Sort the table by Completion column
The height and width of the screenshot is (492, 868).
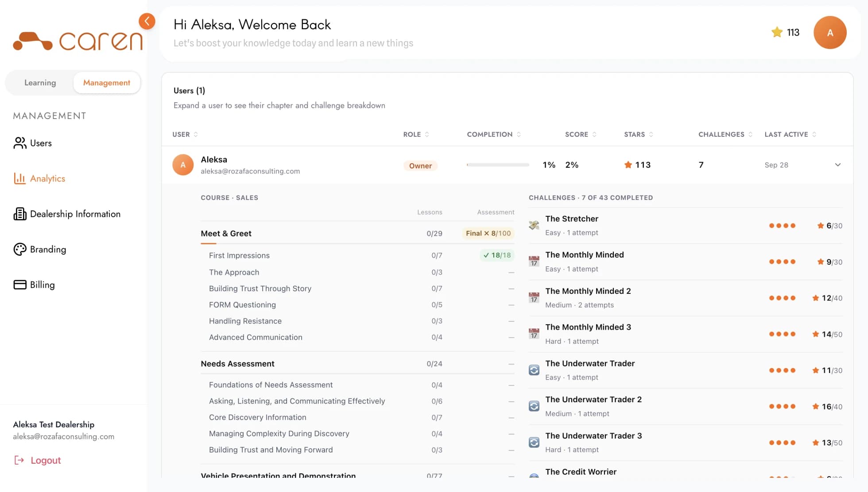pyautogui.click(x=494, y=134)
